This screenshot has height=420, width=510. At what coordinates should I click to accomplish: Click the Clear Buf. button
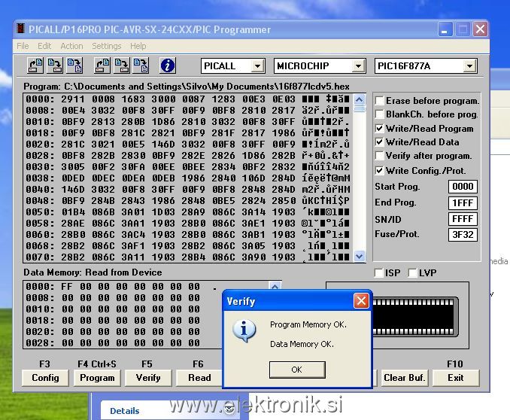click(404, 378)
